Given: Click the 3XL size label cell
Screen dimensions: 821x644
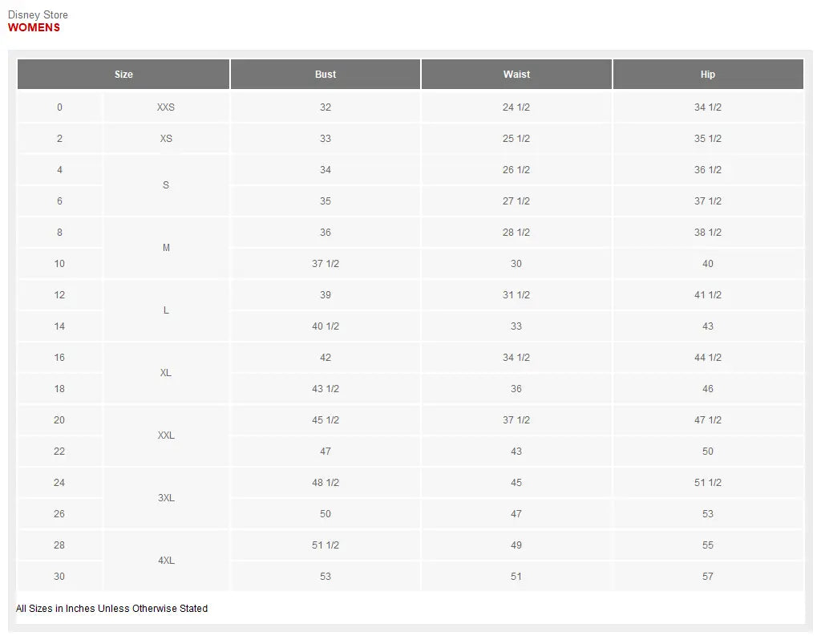Looking at the screenshot, I should [166, 498].
